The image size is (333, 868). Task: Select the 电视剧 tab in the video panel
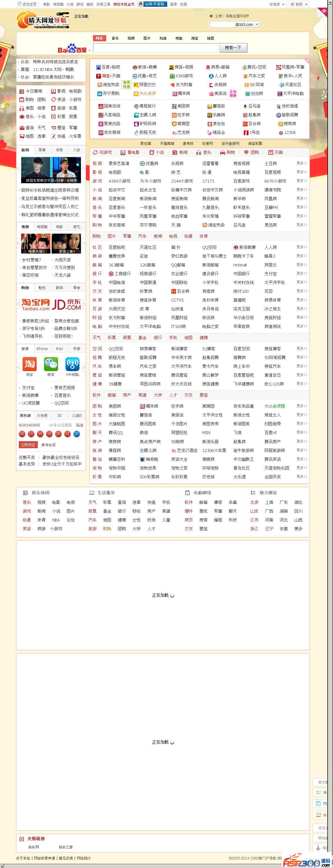point(42,227)
